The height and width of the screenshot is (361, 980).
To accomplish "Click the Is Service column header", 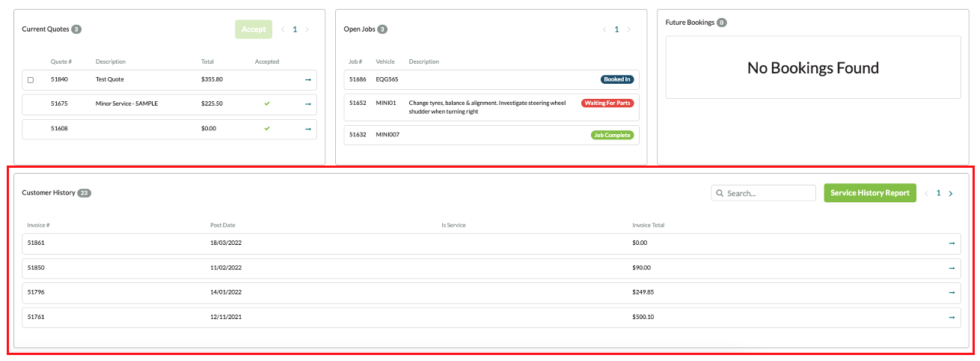I will pos(453,225).
